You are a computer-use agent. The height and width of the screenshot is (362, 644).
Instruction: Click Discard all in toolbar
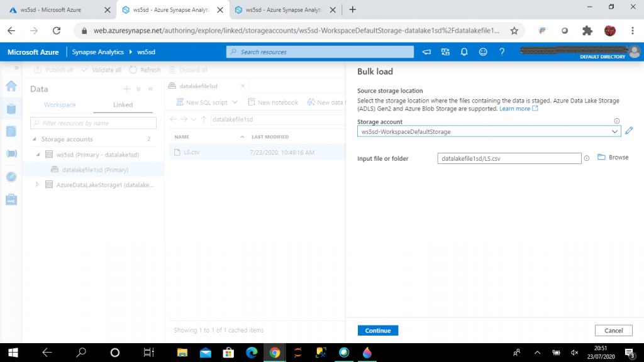[188, 70]
